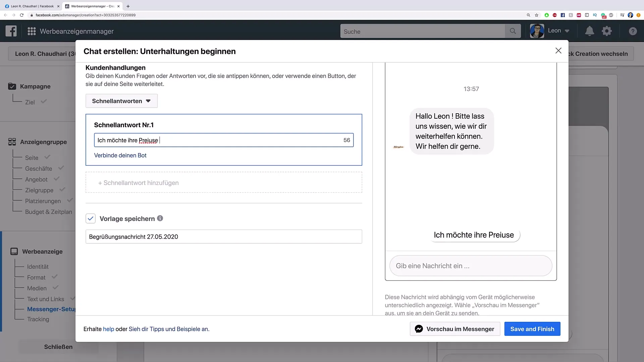Click Leon's profile picture in header
Screen dimensions: 644x362
point(537,31)
